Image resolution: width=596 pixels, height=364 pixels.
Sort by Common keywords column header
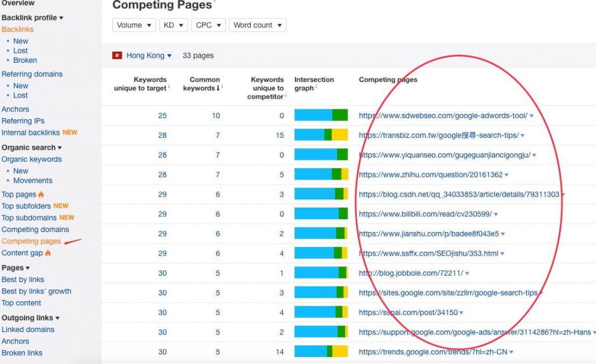(x=201, y=84)
